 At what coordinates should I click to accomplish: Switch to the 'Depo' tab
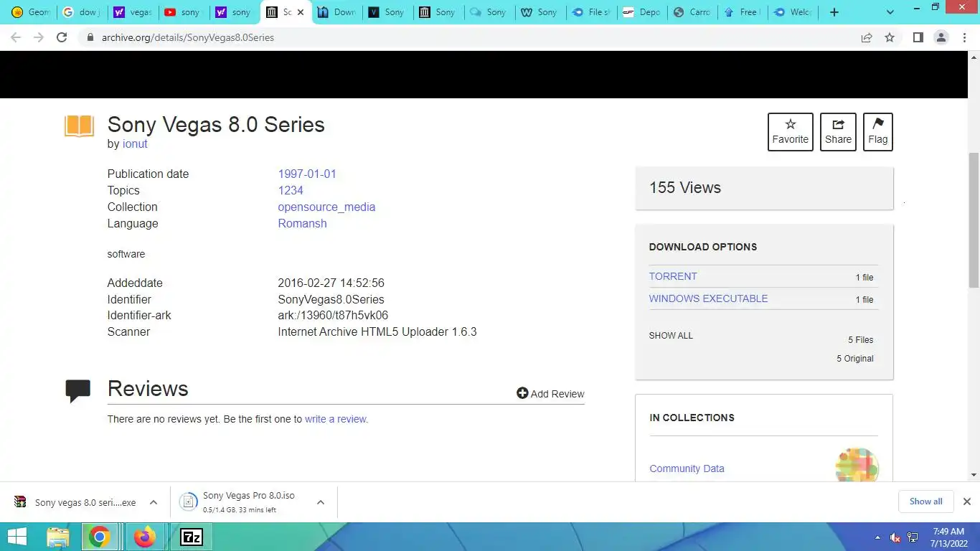coord(642,12)
